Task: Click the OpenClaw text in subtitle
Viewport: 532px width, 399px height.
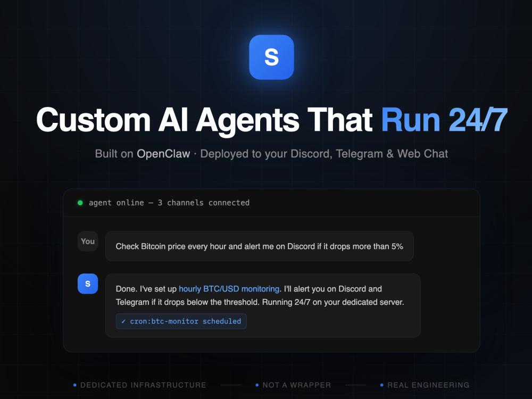Action: point(163,154)
